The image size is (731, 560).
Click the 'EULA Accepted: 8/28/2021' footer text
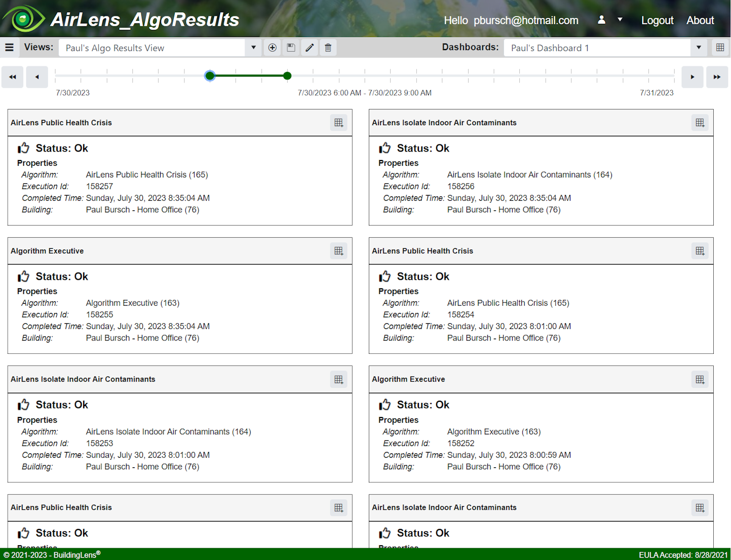point(683,555)
